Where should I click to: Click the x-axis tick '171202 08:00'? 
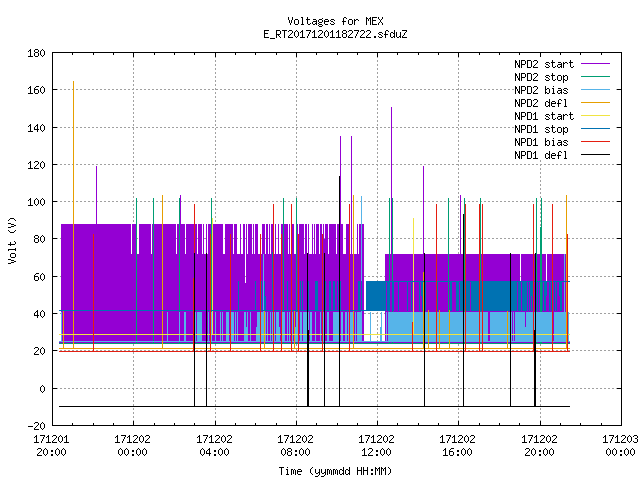click(x=296, y=446)
